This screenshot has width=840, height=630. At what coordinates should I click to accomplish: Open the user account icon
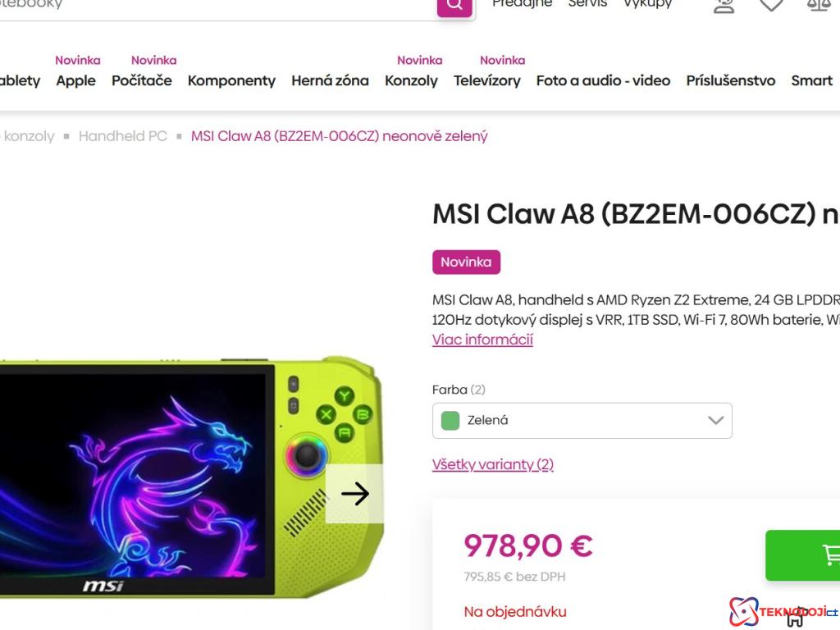click(x=724, y=6)
